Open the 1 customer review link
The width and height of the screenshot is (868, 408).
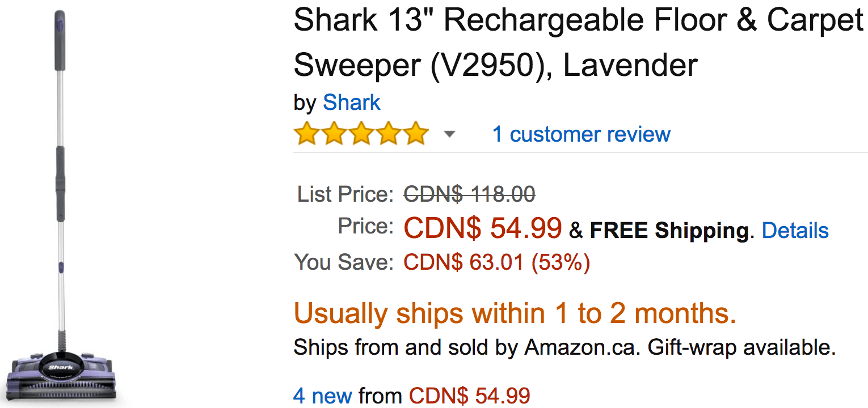582,134
